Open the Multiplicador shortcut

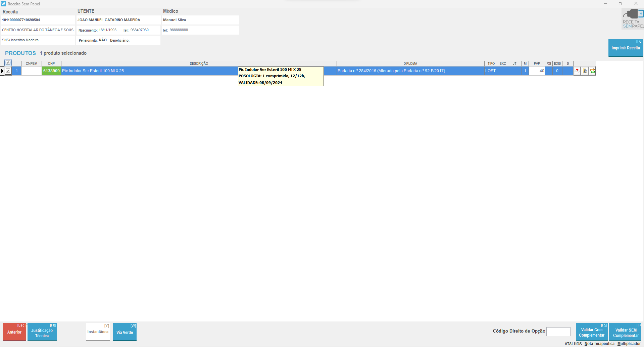tap(629, 344)
